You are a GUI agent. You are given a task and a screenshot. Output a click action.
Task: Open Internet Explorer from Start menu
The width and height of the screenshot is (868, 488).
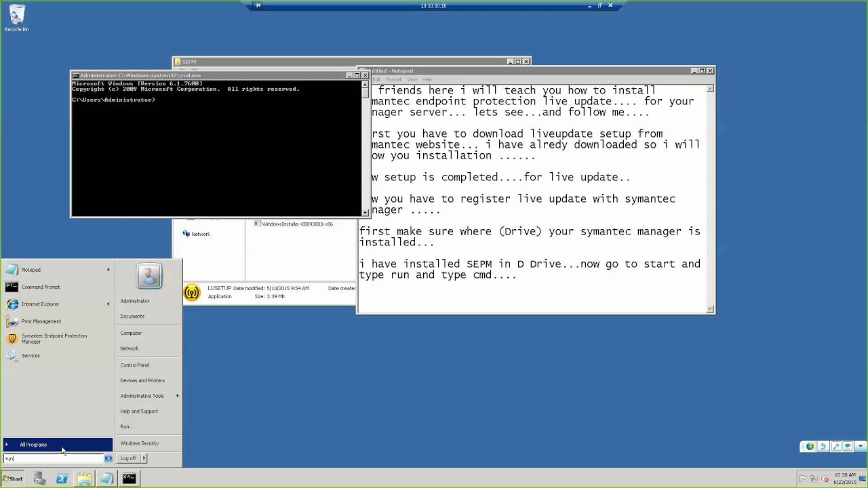tap(57, 304)
